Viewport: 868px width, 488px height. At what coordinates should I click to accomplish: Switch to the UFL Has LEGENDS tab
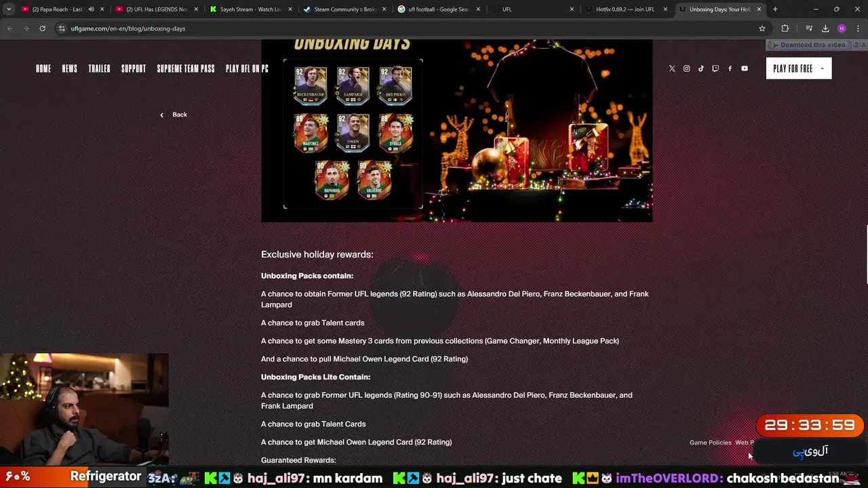click(x=156, y=9)
